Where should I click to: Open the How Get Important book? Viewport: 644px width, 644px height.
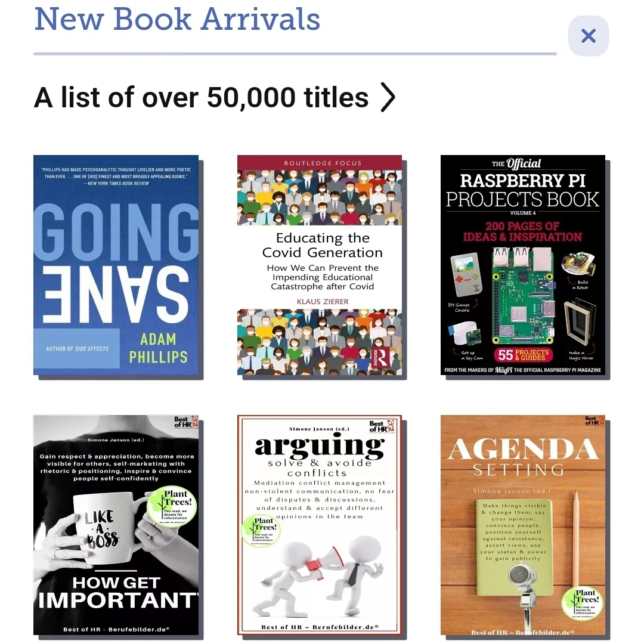(116, 525)
